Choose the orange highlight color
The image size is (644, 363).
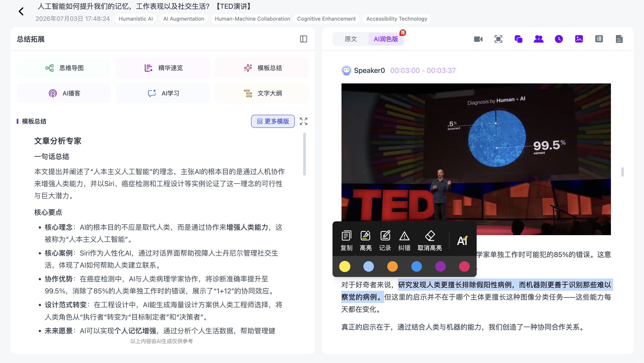392,266
